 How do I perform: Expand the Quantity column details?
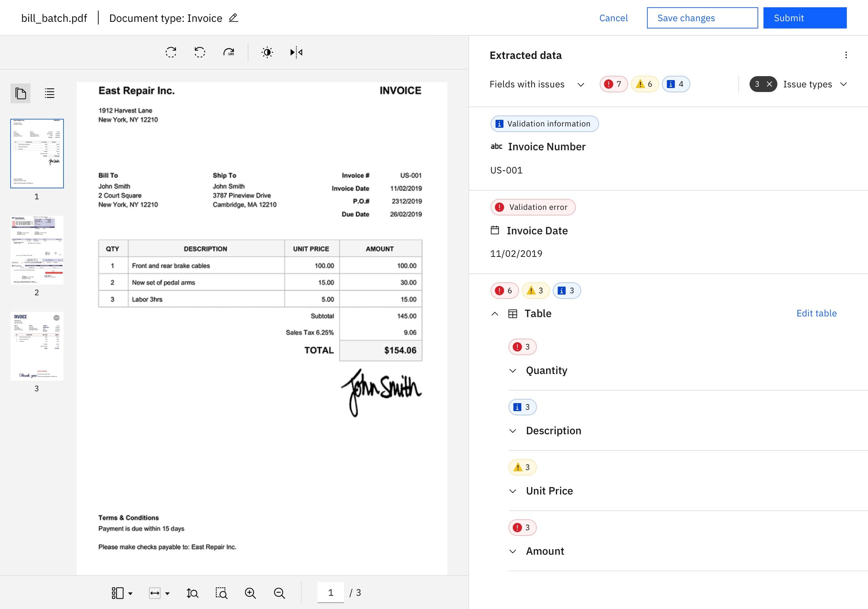pyautogui.click(x=512, y=370)
